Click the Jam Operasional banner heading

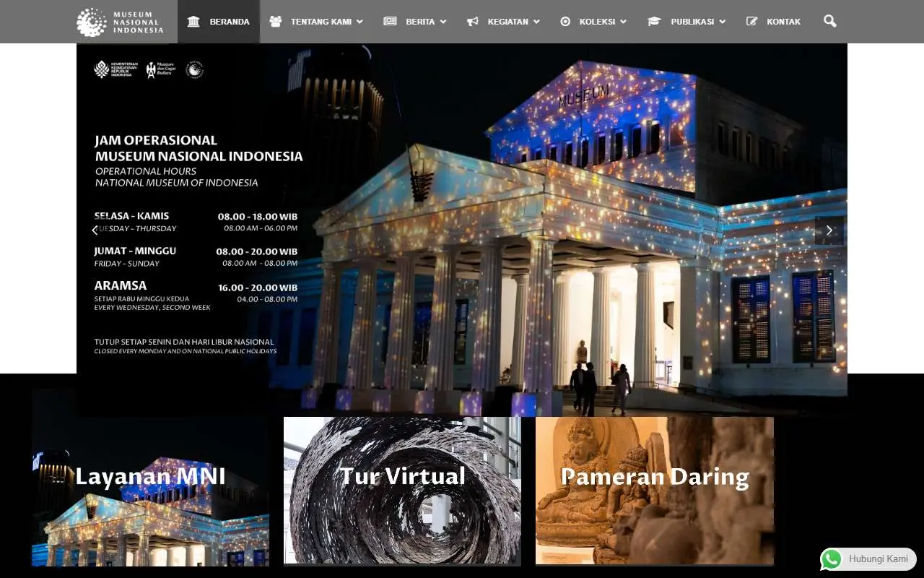pyautogui.click(x=199, y=148)
